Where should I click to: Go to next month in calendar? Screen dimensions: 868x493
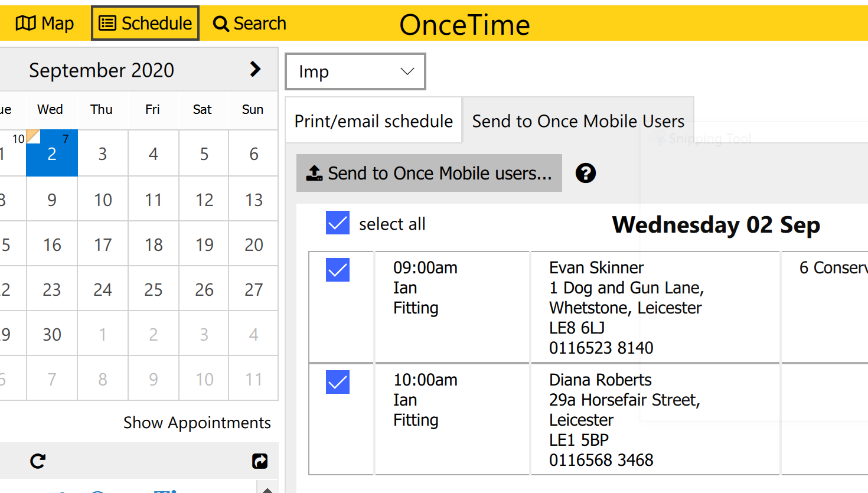pyautogui.click(x=255, y=69)
